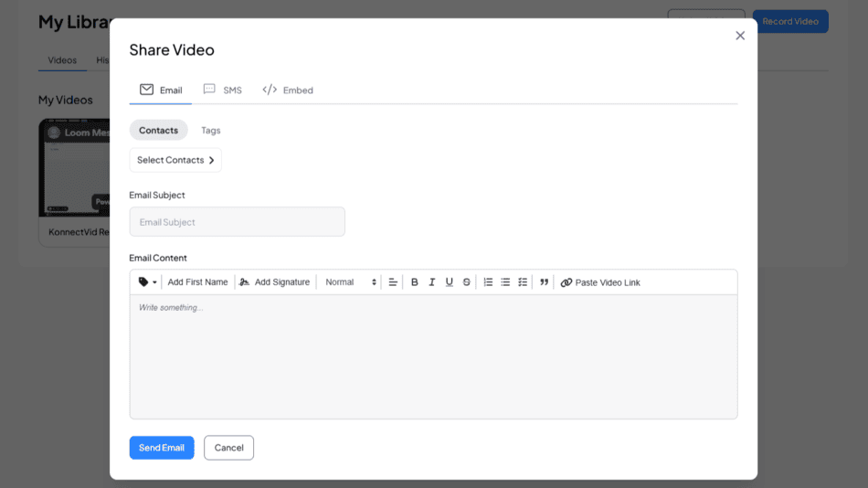Switch to the Embed tab

(x=288, y=90)
